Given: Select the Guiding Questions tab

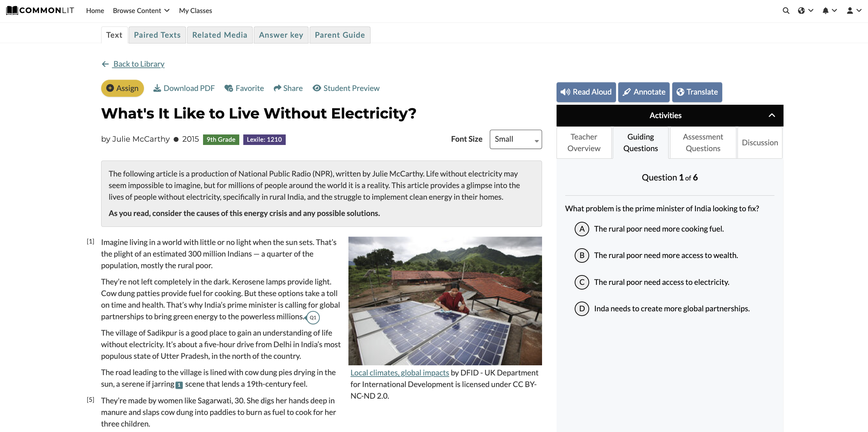Looking at the screenshot, I should pyautogui.click(x=640, y=142).
